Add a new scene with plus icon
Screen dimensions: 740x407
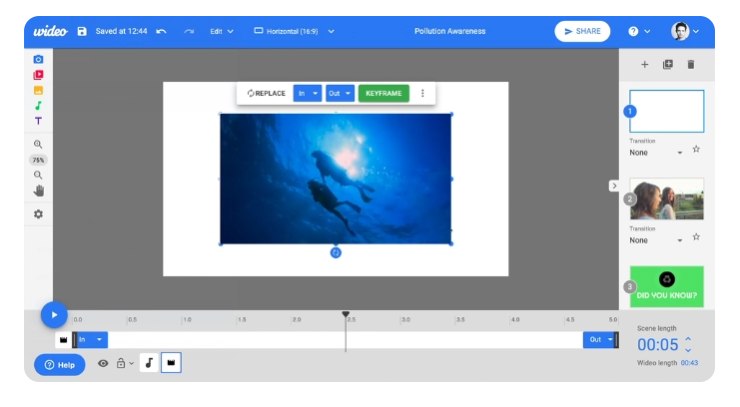tap(645, 64)
